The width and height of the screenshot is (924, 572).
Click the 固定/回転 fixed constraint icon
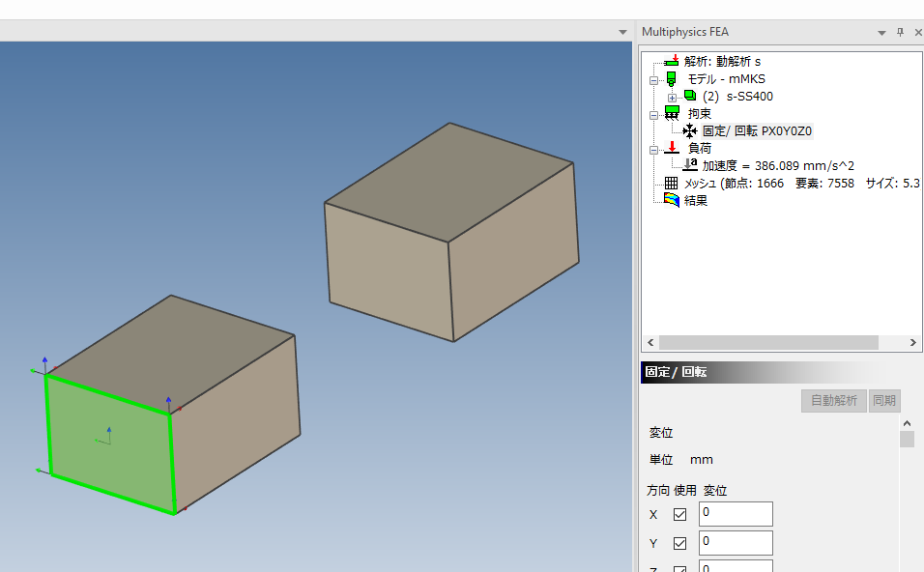tap(689, 131)
